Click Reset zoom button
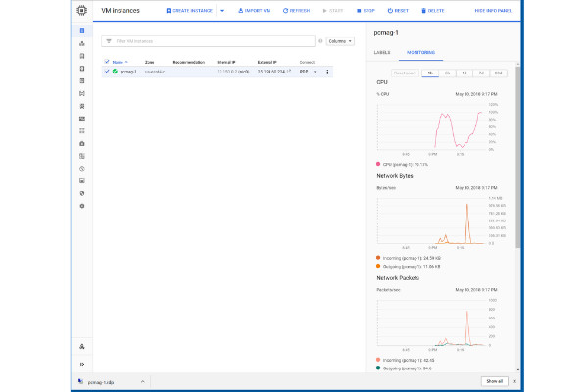588x392 pixels. click(x=405, y=73)
